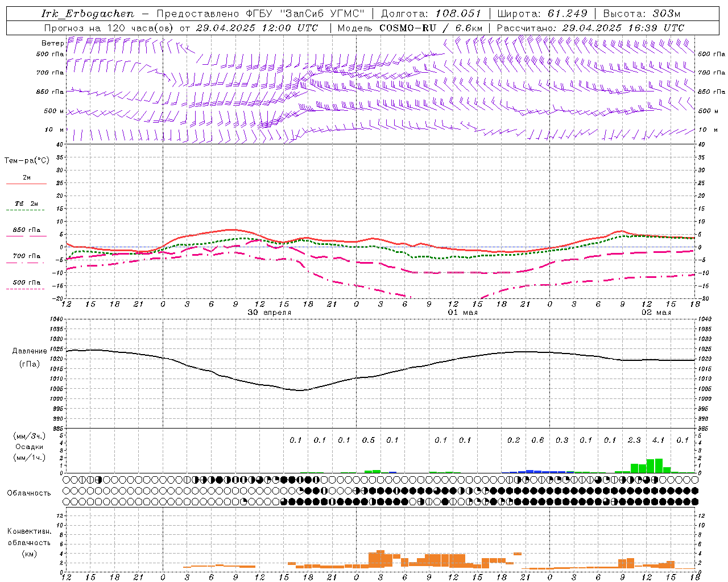Click the 2.3 precipitation total

coord(634,440)
